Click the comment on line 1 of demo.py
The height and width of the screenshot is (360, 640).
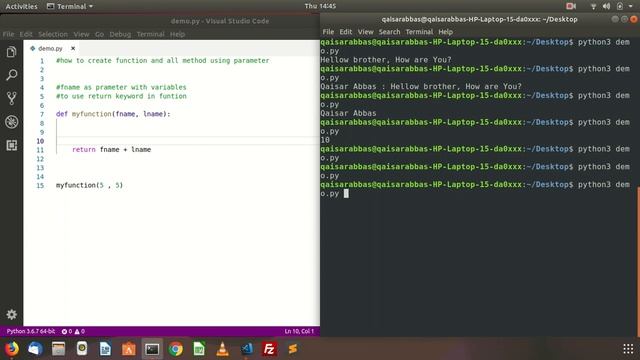pos(162,60)
